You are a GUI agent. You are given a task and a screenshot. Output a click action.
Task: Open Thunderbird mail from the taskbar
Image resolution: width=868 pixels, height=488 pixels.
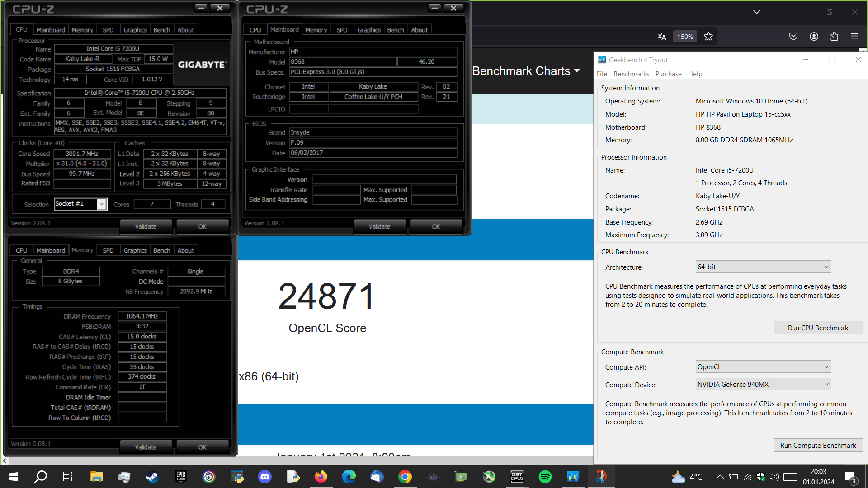[x=377, y=477]
